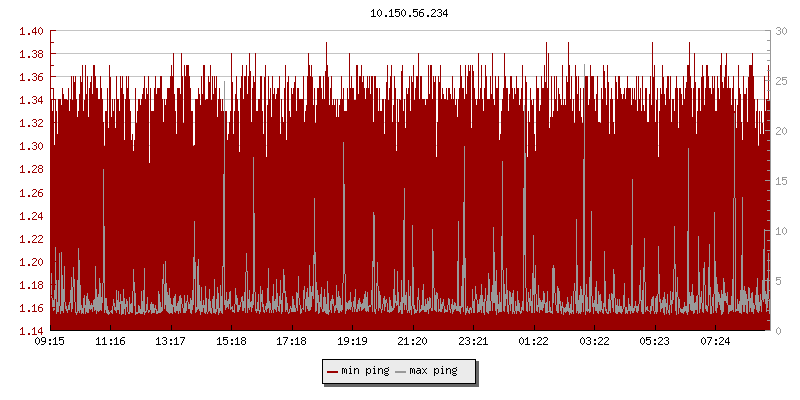Click the 11:16 time axis label
The width and height of the screenshot is (800, 400).
tap(110, 342)
